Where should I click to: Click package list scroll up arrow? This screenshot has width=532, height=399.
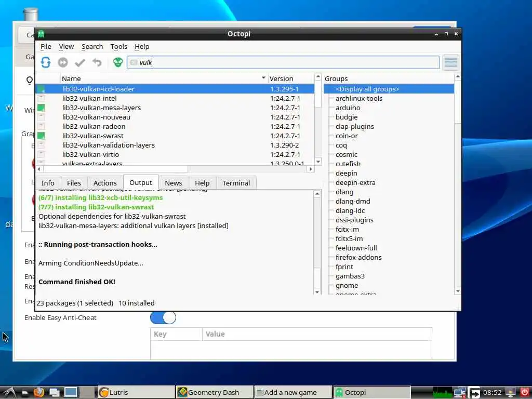318,77
